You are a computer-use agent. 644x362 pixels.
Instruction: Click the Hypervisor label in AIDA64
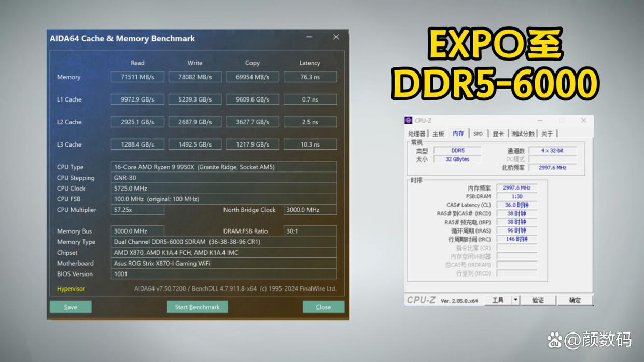coord(71,288)
